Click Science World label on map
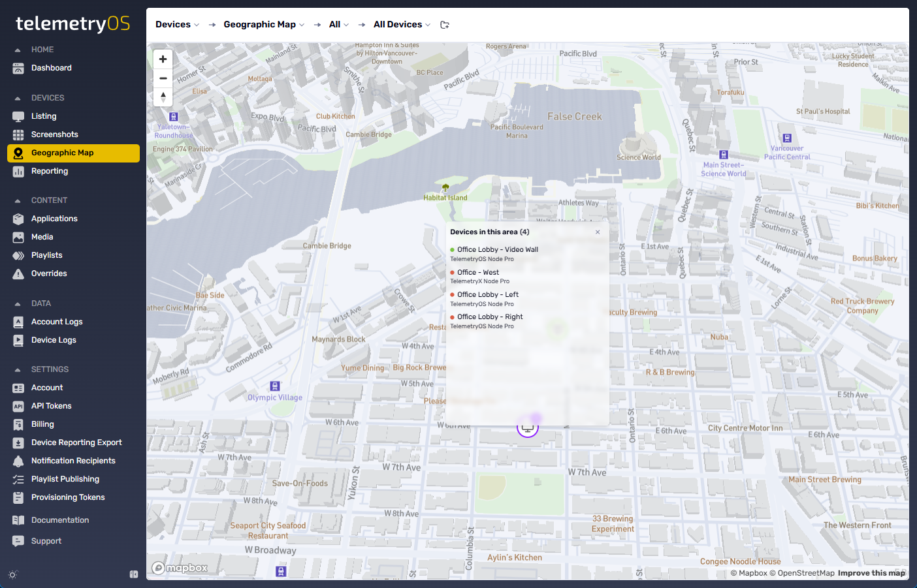The width and height of the screenshot is (917, 588). click(x=639, y=157)
